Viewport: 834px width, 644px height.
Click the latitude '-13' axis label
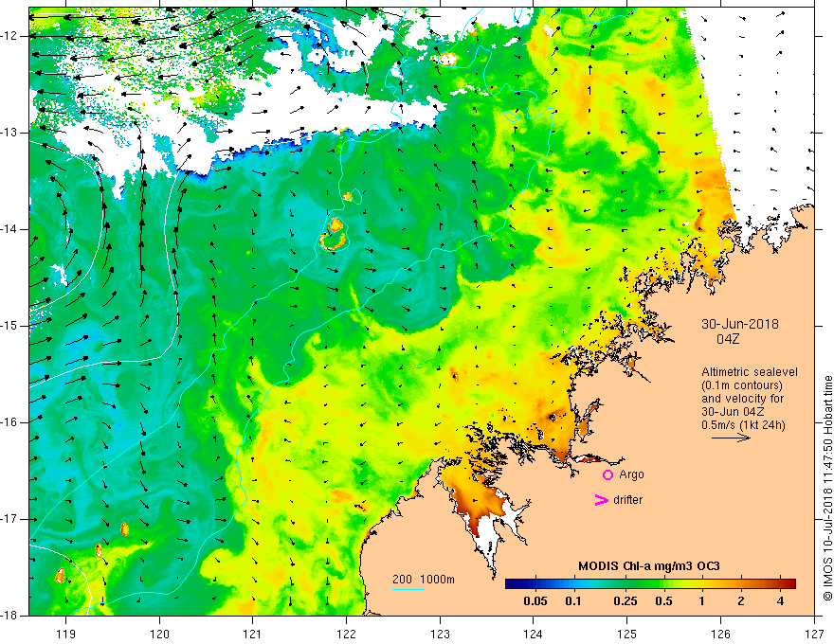coord(10,133)
